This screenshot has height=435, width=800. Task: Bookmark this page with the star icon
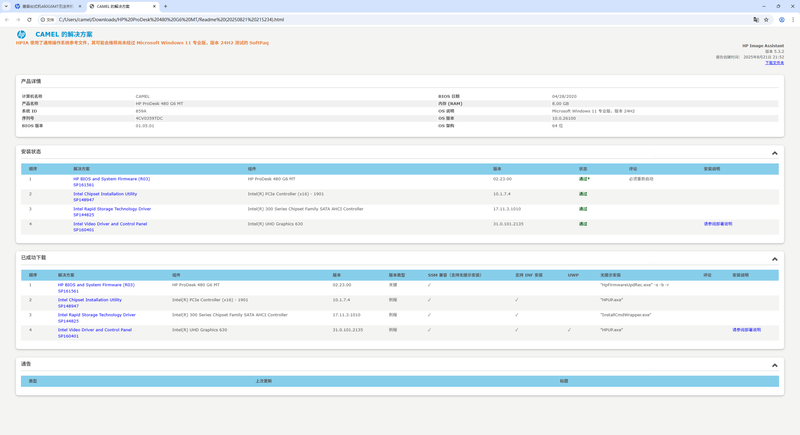(767, 19)
